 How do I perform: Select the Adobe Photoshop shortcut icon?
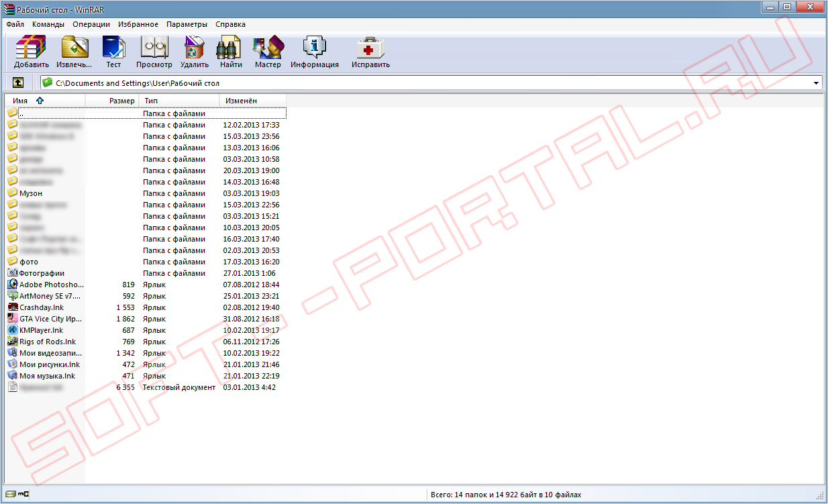12,285
